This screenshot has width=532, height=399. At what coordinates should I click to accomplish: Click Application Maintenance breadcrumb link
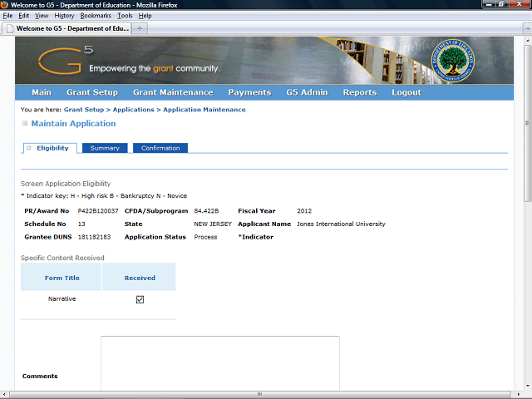204,110
